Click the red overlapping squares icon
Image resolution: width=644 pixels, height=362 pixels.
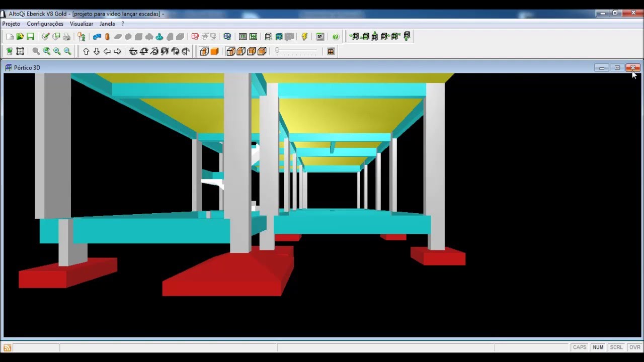coord(195,37)
